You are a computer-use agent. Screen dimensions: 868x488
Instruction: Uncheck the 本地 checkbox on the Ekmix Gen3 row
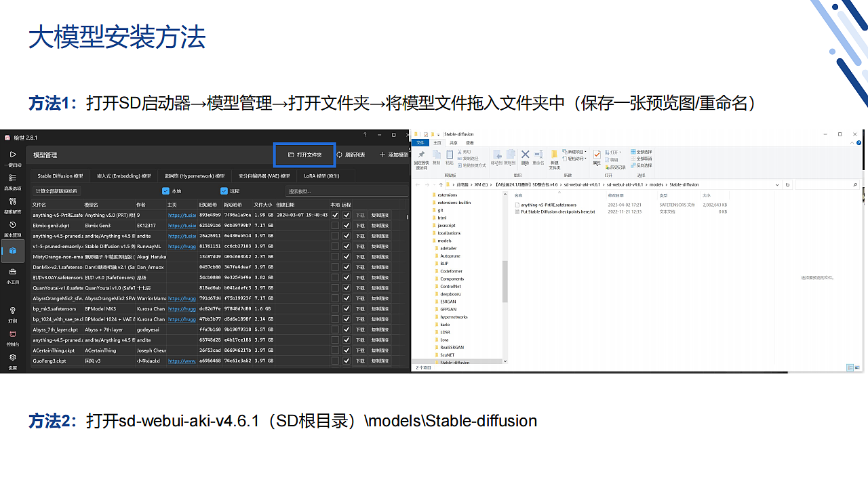[x=336, y=225]
